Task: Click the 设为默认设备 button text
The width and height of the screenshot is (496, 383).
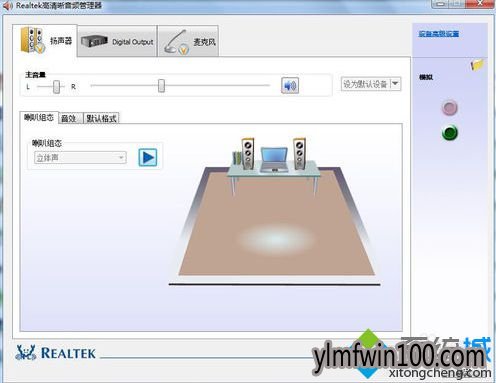Action: [365, 84]
